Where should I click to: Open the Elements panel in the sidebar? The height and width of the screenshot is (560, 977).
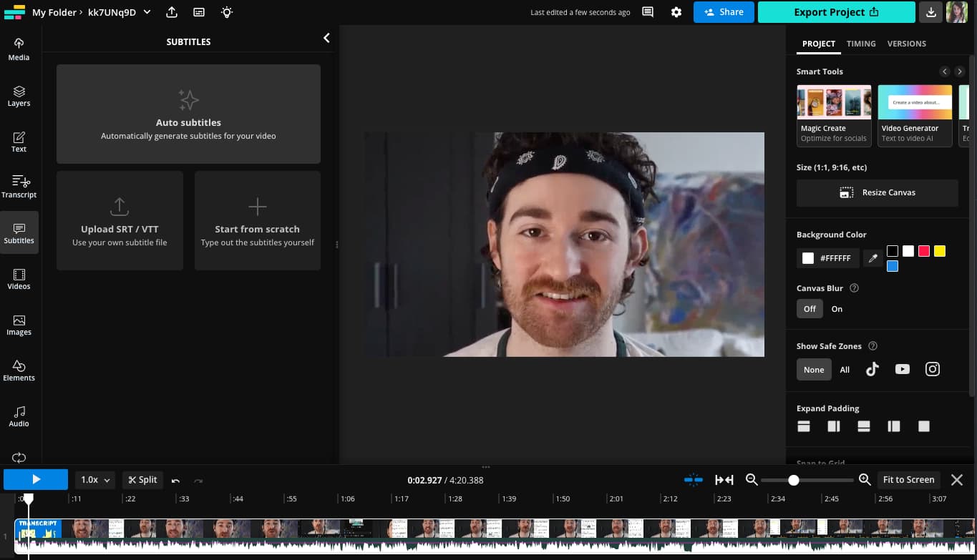[19, 370]
